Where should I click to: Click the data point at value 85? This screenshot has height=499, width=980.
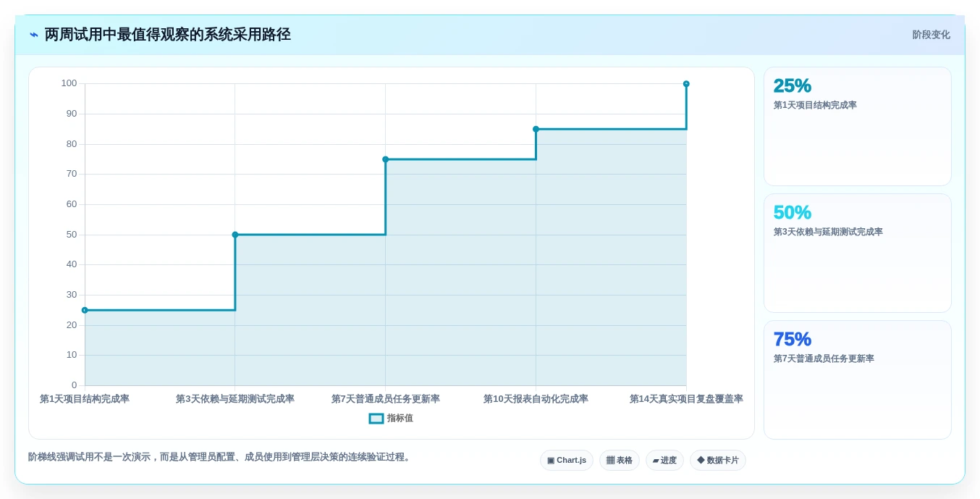(536, 129)
